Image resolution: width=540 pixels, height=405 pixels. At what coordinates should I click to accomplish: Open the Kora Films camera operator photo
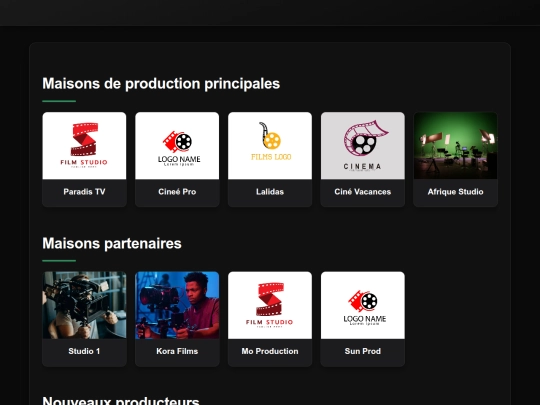[x=177, y=305]
